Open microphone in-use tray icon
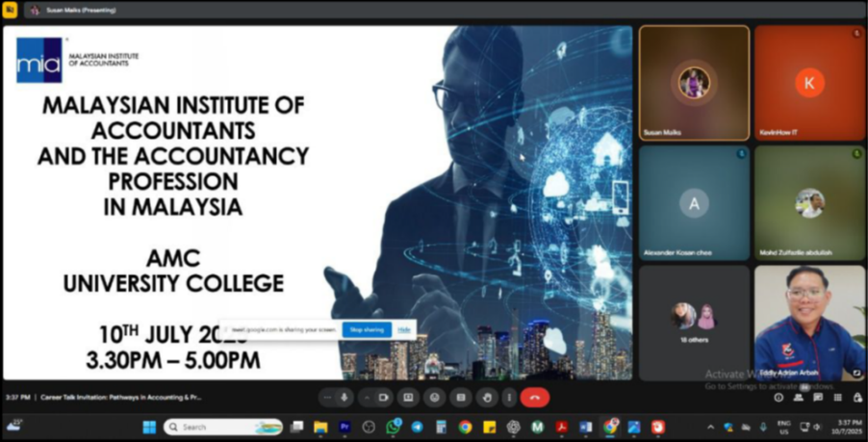Screen dimensions: 868x442 pyautogui.click(x=763, y=427)
